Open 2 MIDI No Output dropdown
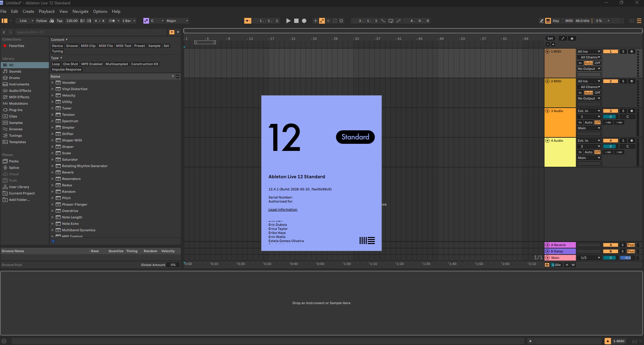Screen dimensions: 644x345 coord(589,99)
